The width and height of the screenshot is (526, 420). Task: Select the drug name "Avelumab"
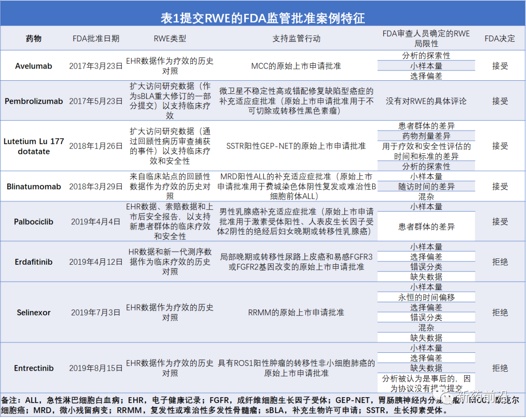coord(34,66)
